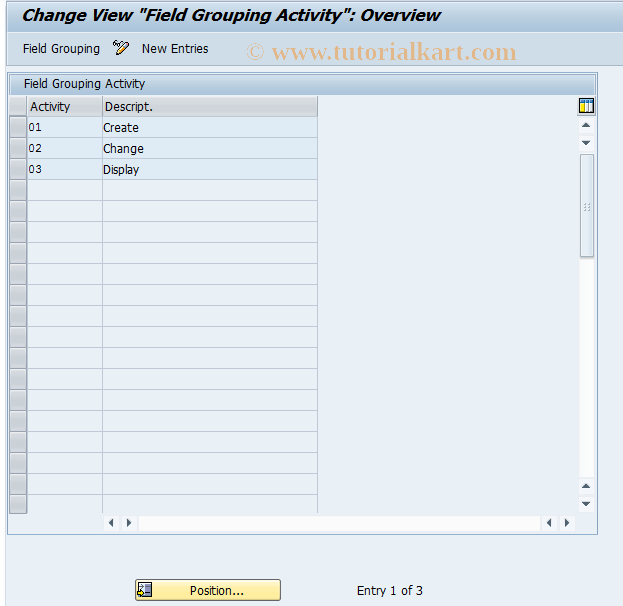
Task: Click the bottom scroll up arrow
Action: (x=586, y=486)
